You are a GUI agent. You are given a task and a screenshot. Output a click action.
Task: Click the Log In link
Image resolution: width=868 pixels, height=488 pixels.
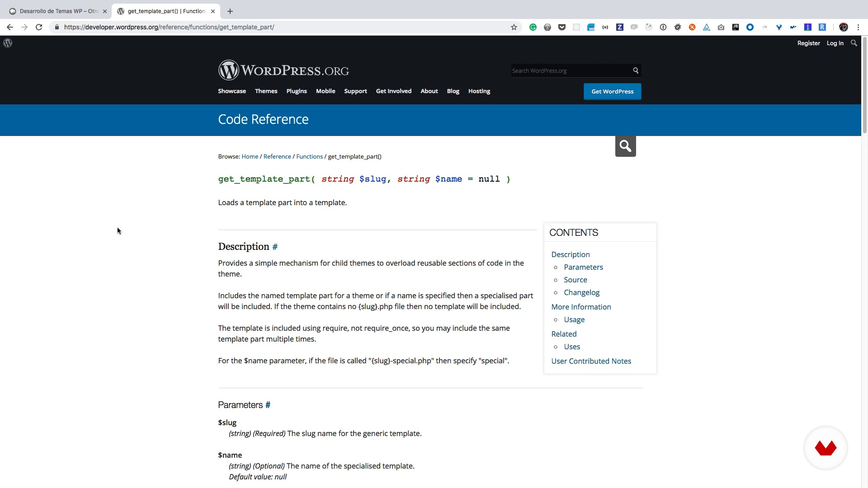(x=835, y=43)
